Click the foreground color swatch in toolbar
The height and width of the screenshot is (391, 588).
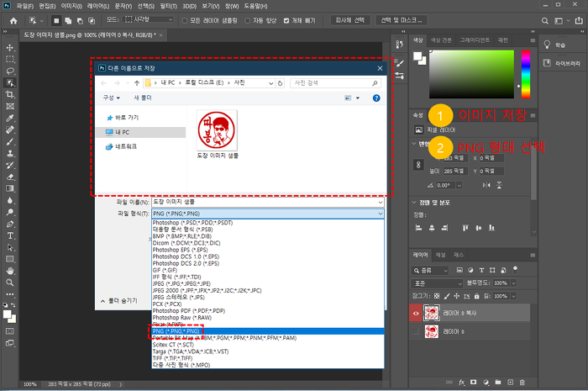7,314
